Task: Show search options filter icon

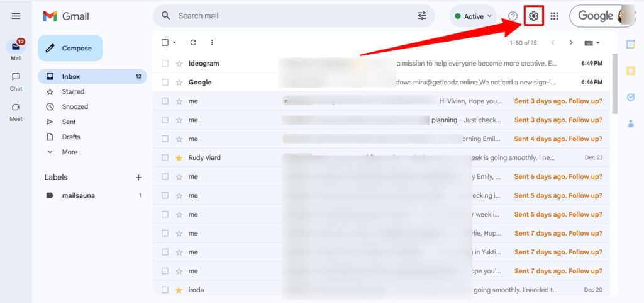Action: click(x=421, y=16)
